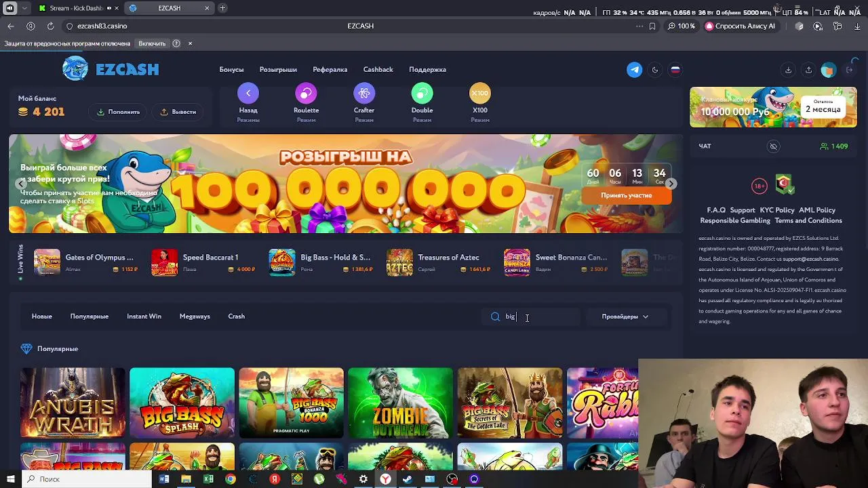
Task: Open Zombie Outbreak game thumbnail
Action: click(x=400, y=403)
